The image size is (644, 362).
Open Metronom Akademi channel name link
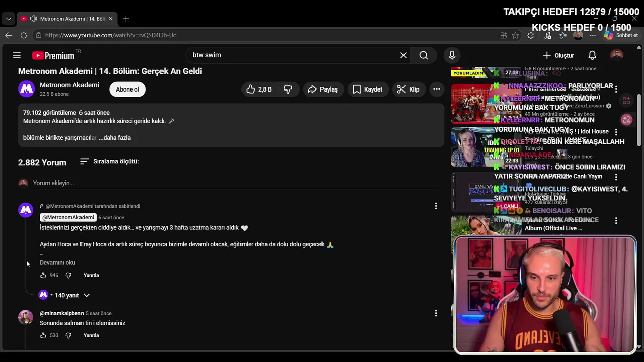tap(69, 85)
